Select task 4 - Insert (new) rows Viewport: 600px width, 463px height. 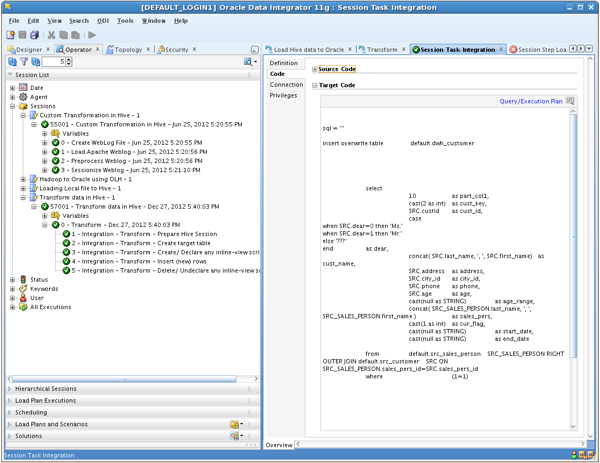[x=139, y=261]
